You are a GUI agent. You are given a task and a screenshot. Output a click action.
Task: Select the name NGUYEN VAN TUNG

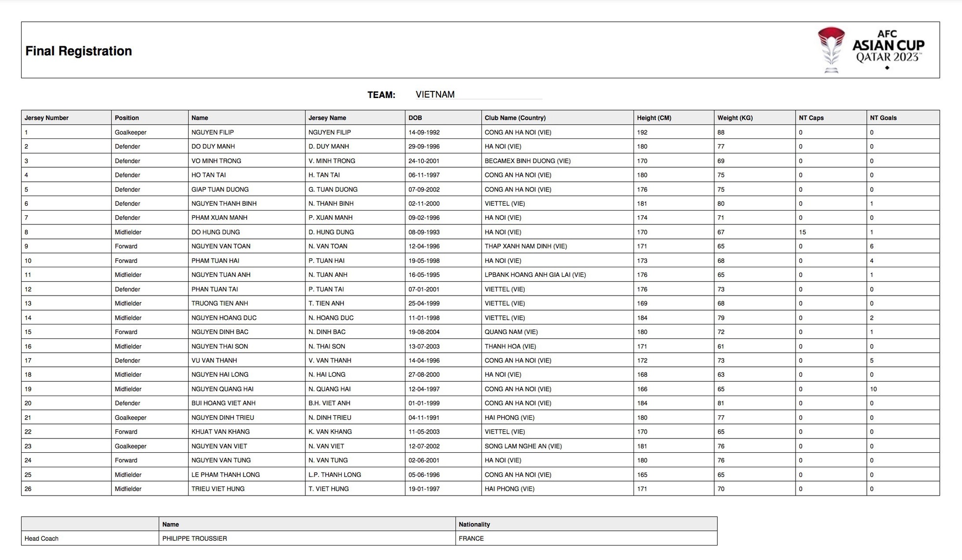coord(221,460)
